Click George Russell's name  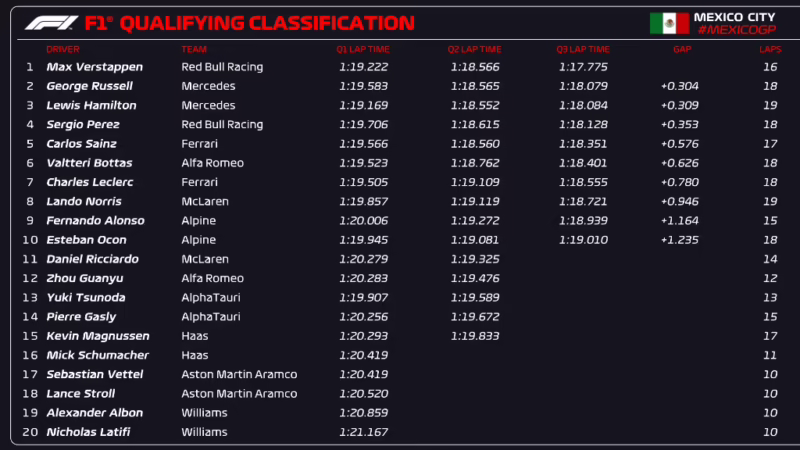click(x=89, y=86)
